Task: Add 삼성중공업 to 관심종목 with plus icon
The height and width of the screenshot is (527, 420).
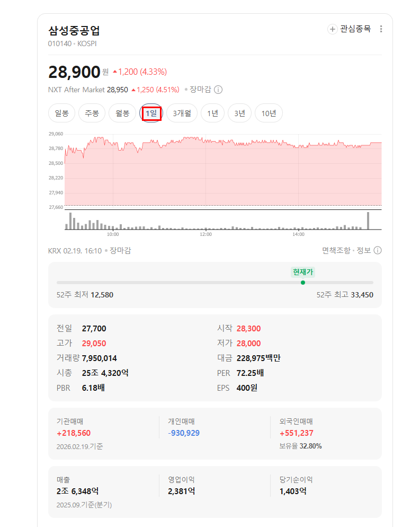Action: tap(332, 29)
